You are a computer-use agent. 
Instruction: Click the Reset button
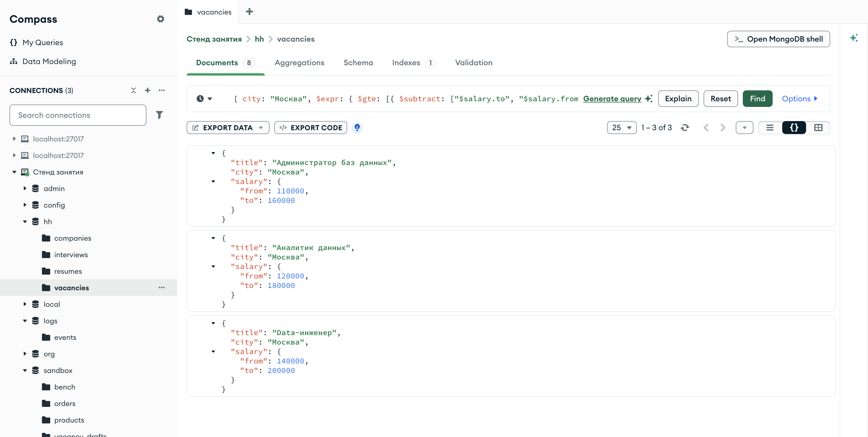tap(720, 98)
